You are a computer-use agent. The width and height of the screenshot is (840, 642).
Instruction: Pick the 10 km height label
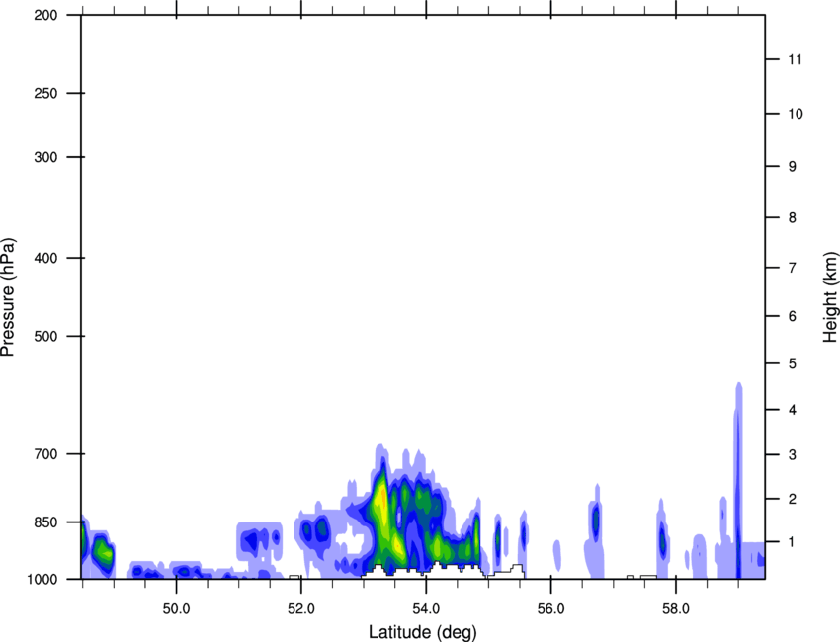795,114
